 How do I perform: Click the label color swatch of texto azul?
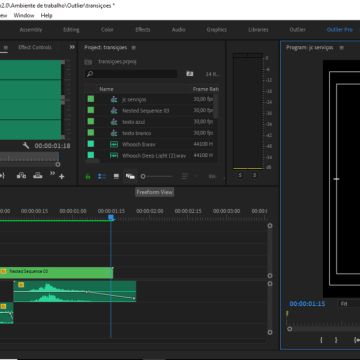point(91,122)
